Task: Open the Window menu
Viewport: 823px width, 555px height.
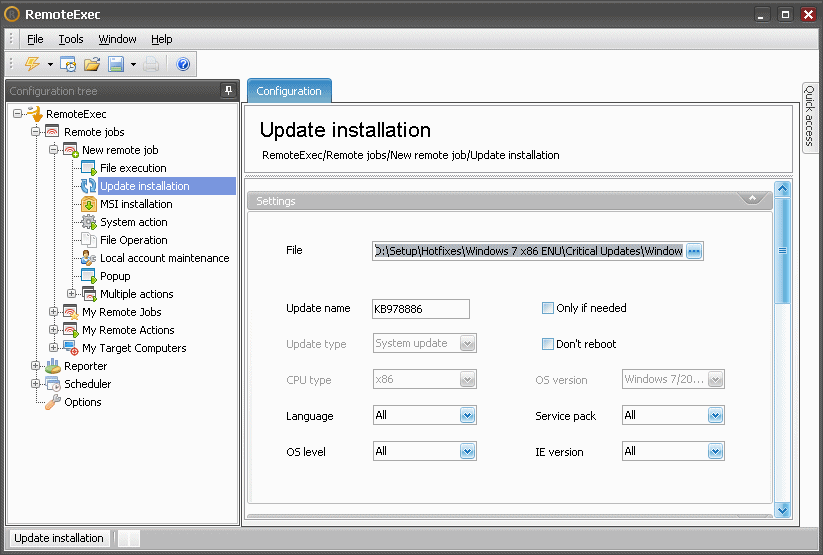Action: (x=117, y=39)
